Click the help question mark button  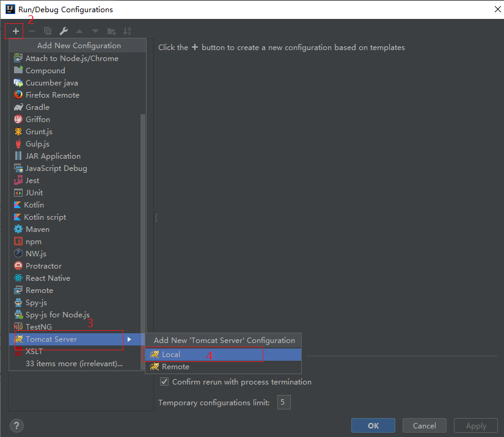coord(17,425)
